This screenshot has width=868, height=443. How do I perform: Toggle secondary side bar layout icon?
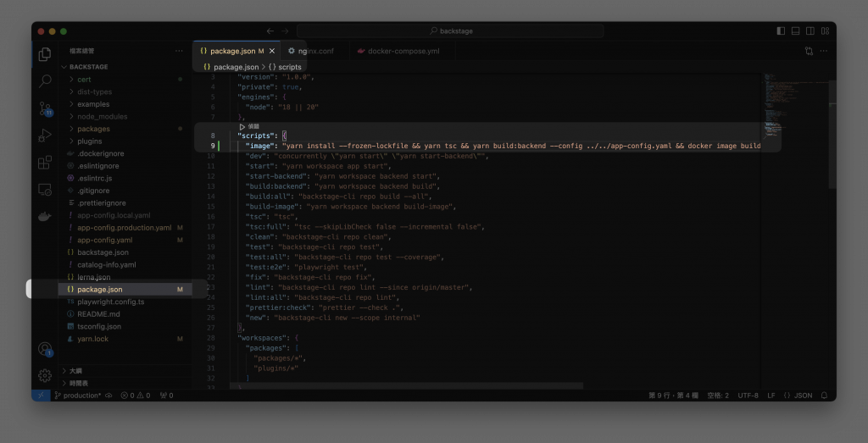tap(810, 31)
